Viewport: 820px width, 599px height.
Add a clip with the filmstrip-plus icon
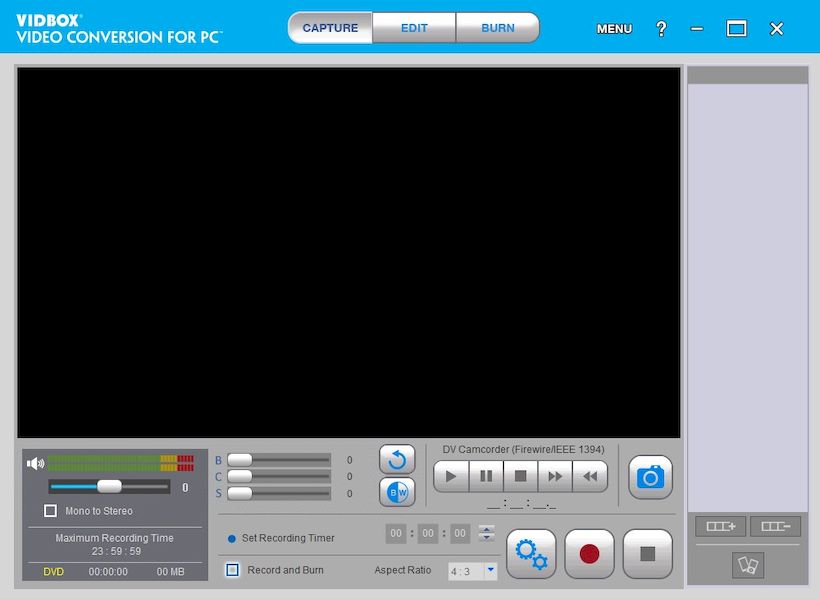pyautogui.click(x=720, y=526)
